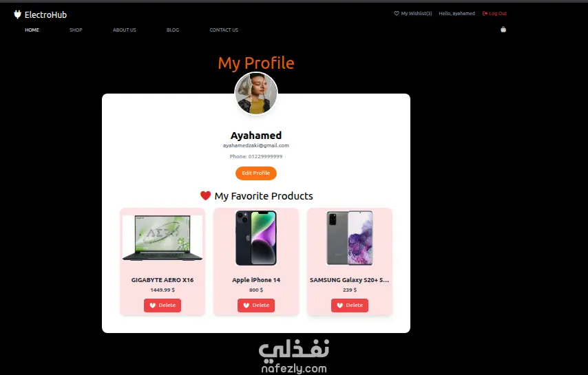588x375 pixels.
Task: Click the Edit Profile button
Action: 256,173
